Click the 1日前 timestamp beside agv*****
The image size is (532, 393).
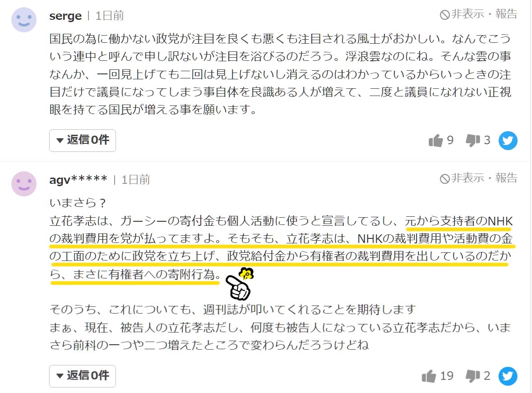(136, 179)
